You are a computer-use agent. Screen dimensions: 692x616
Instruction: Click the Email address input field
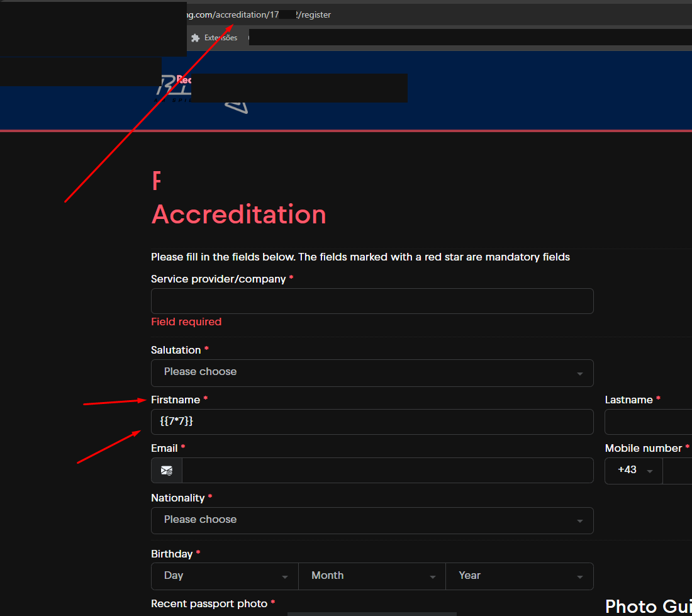[x=388, y=471]
